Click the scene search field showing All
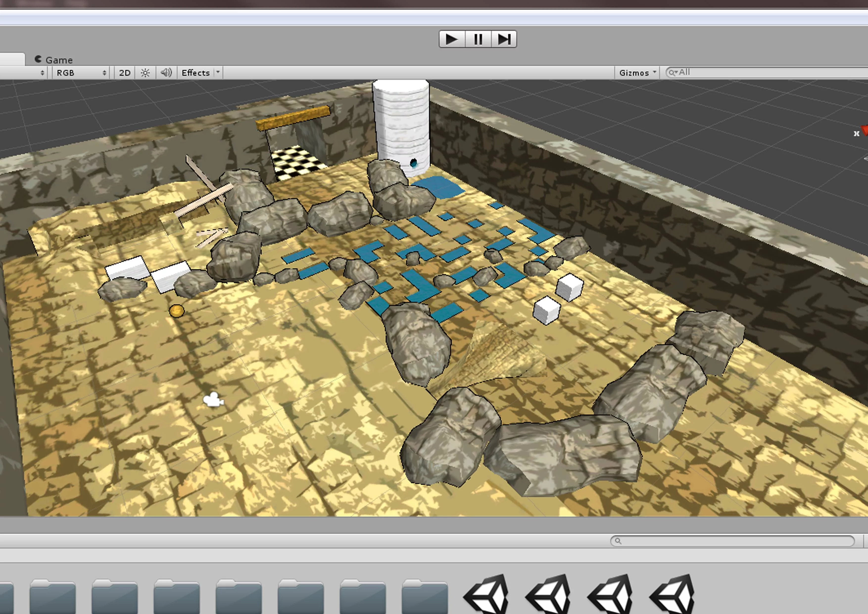The image size is (868, 614). click(767, 72)
